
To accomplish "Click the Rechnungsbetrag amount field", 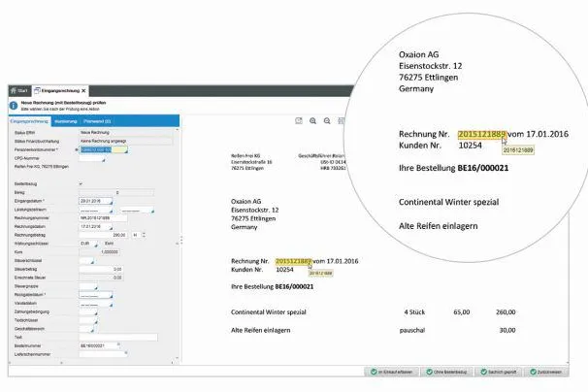I will [103, 235].
